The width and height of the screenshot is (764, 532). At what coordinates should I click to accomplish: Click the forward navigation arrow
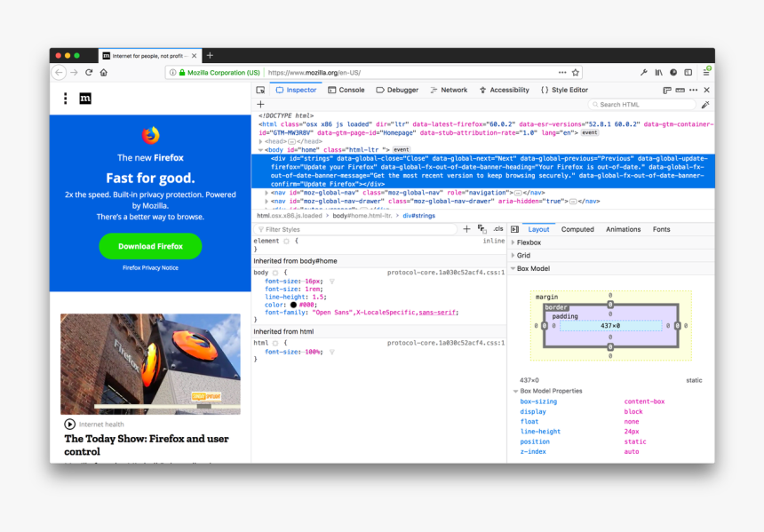click(74, 73)
